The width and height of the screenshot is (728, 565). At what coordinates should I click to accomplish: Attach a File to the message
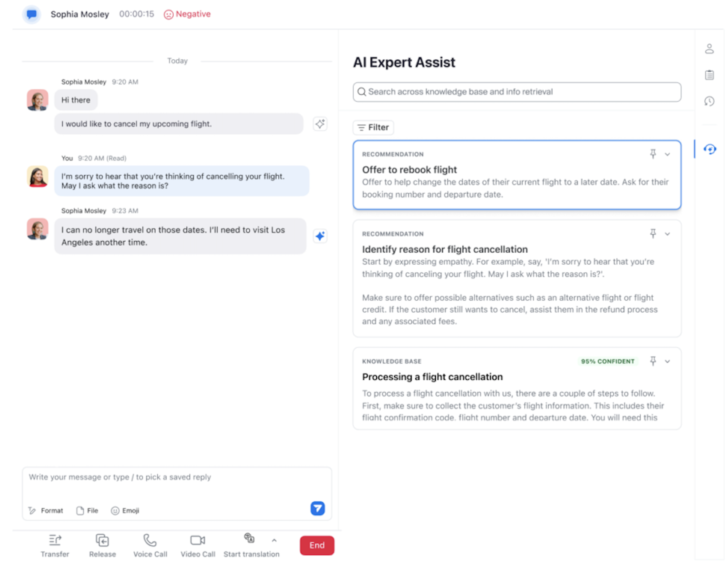[x=87, y=510]
